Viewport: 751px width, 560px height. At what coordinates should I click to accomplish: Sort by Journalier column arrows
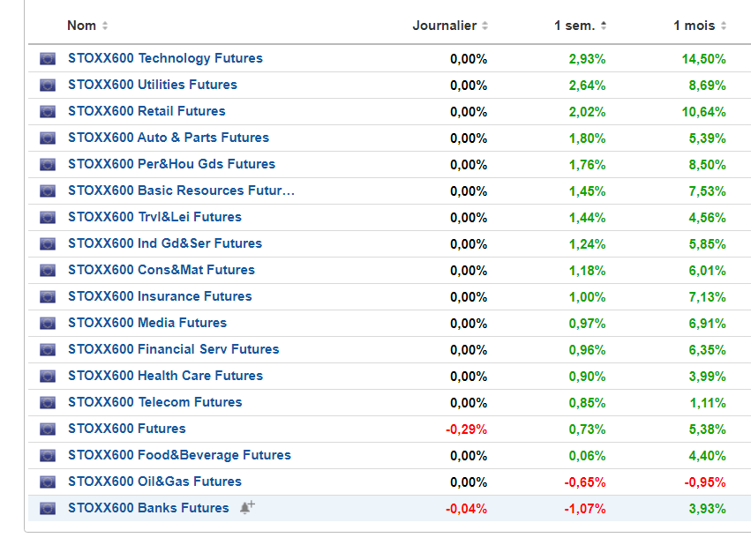(484, 26)
